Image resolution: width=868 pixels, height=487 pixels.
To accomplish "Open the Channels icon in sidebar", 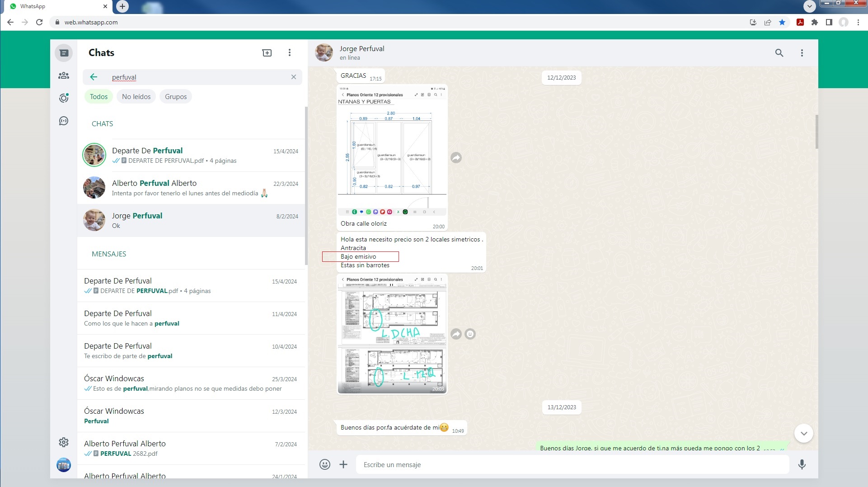I will pos(64,121).
